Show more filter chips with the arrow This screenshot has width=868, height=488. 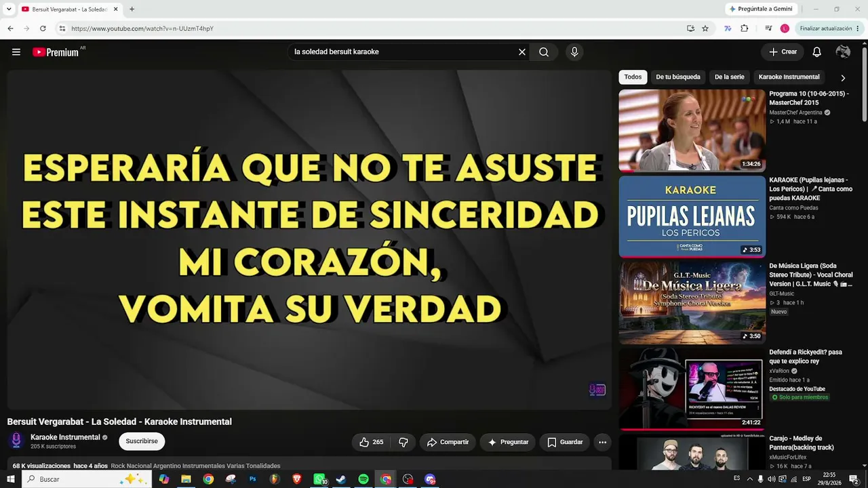point(843,77)
